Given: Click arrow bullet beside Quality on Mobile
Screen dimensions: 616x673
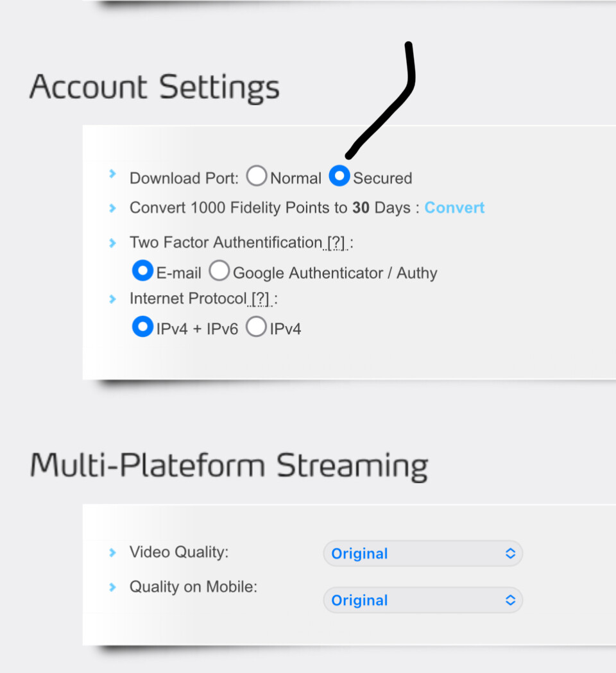Looking at the screenshot, I should pos(113,586).
